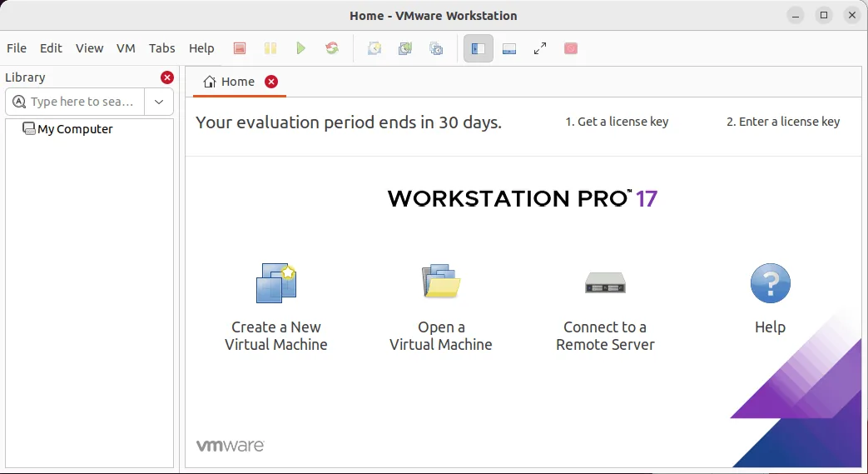
Task: Click the Full Screen arrows icon
Action: click(540, 49)
